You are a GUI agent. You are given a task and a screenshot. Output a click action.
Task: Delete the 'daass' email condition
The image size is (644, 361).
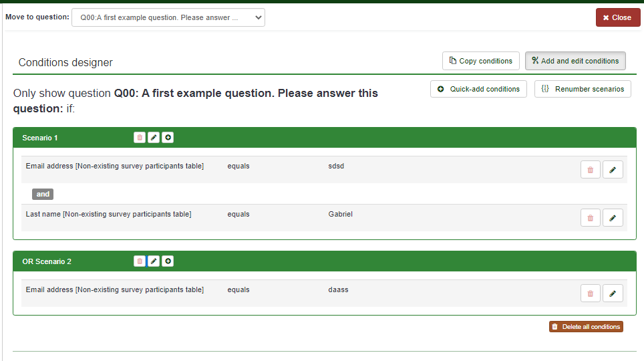[x=590, y=293]
